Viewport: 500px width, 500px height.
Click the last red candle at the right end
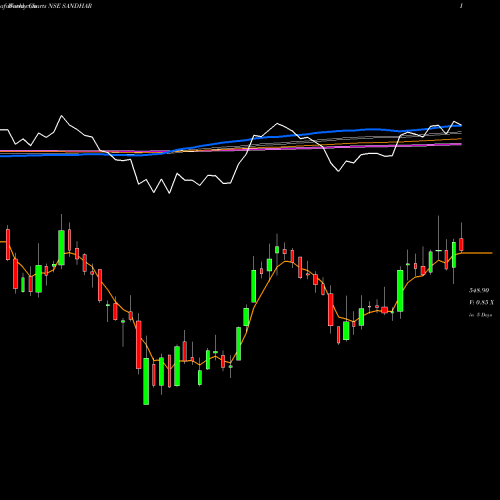(461, 244)
